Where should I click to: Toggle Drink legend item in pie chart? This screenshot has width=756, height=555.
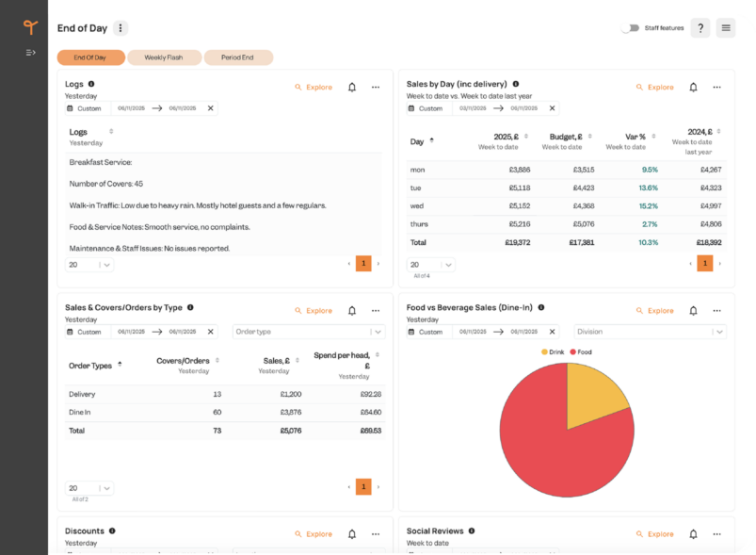(554, 351)
